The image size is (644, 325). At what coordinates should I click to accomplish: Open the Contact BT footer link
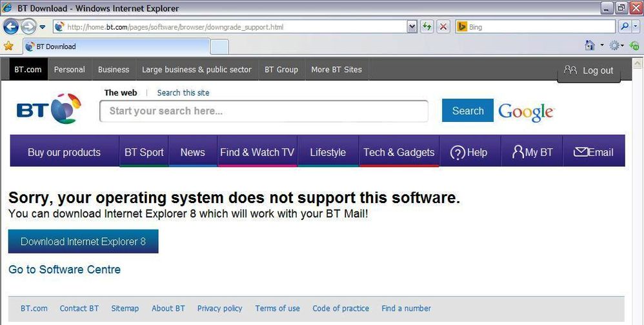(x=79, y=308)
